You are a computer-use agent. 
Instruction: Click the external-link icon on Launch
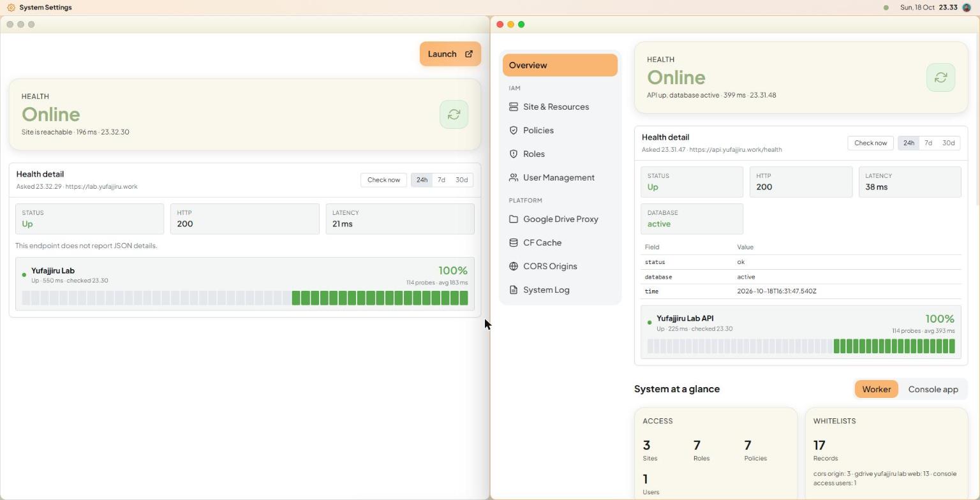[469, 54]
